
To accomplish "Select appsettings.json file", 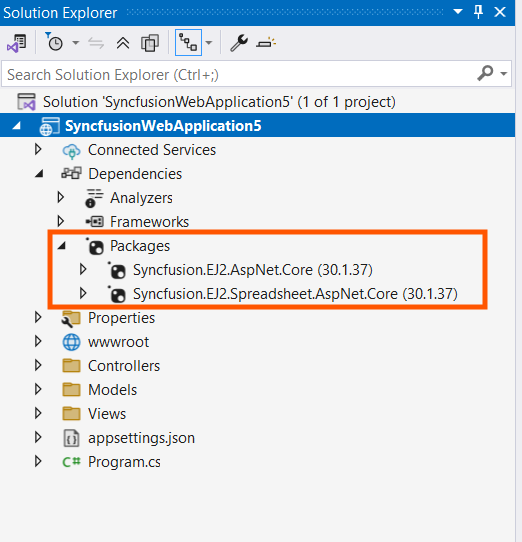I will point(141,438).
